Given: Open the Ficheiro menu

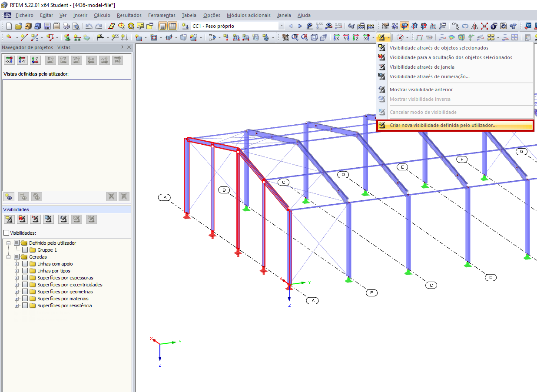Looking at the screenshot, I should (24, 15).
